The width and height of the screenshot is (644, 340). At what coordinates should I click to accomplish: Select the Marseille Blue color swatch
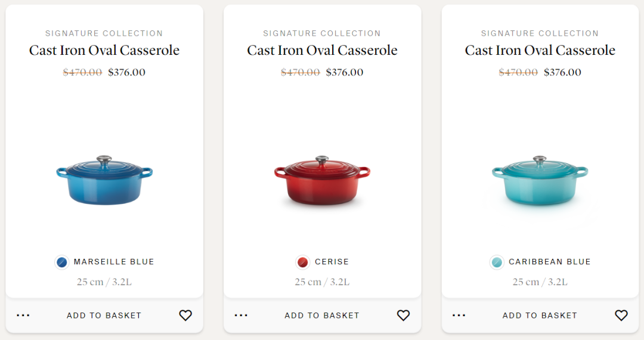click(61, 262)
